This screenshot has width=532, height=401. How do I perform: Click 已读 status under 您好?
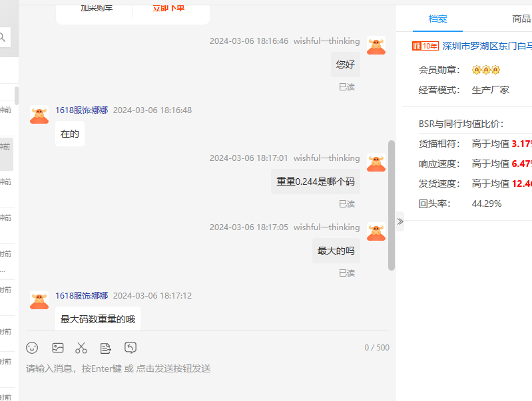click(347, 87)
